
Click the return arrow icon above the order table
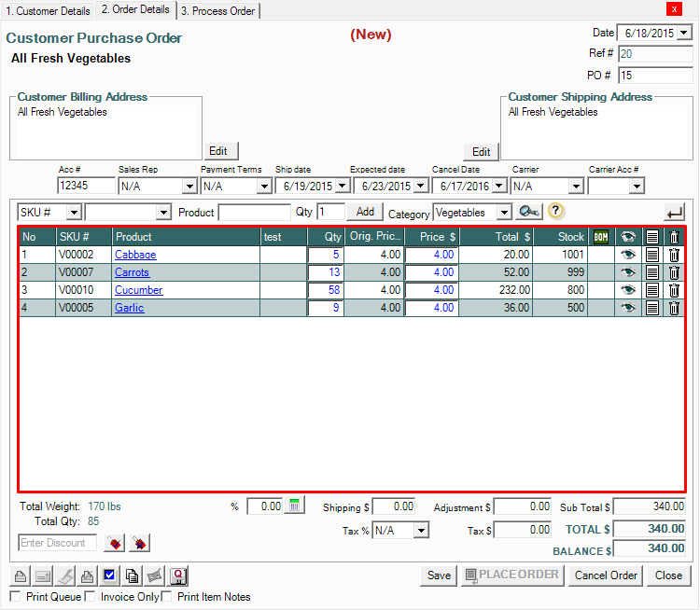674,212
